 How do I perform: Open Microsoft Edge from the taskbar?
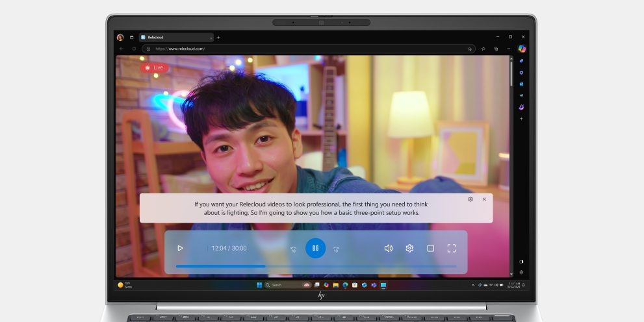(x=346, y=285)
